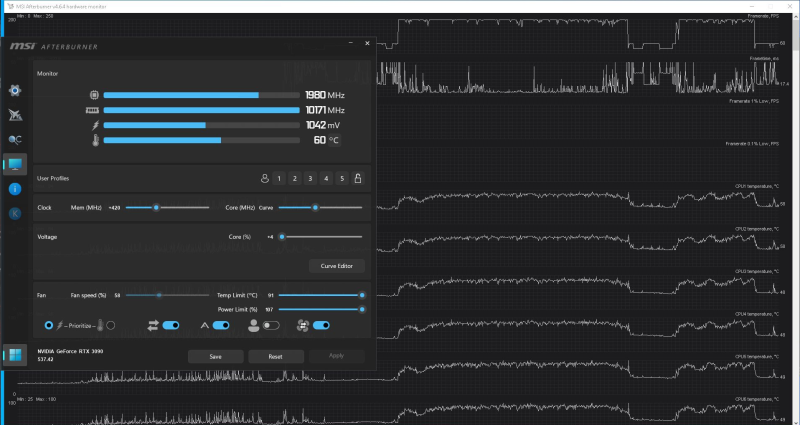Click the memory clock slider handle

(x=156, y=208)
